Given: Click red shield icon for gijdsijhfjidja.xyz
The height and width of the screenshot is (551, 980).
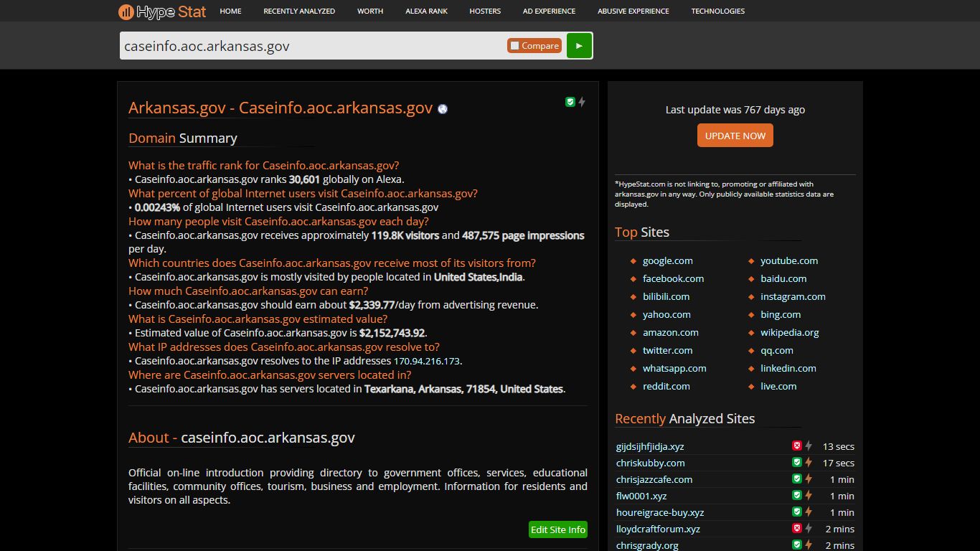Looking at the screenshot, I should [796, 446].
